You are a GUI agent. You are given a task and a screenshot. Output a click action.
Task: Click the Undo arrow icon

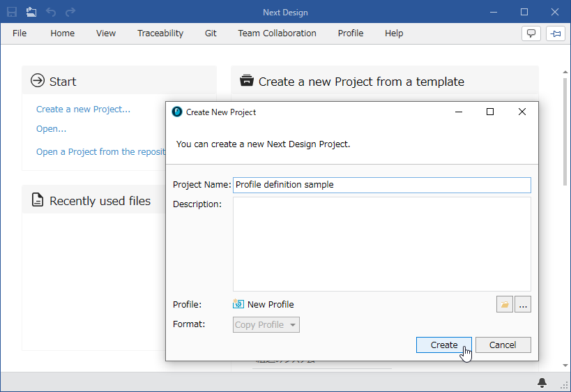[x=51, y=12]
